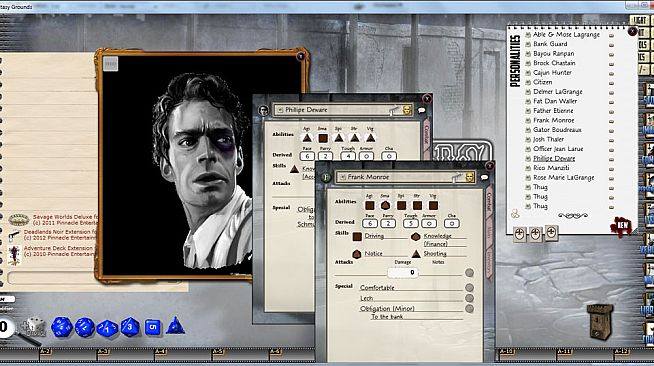
Task: Roll Frank Monroe's Notice skill die
Action: 357,254
